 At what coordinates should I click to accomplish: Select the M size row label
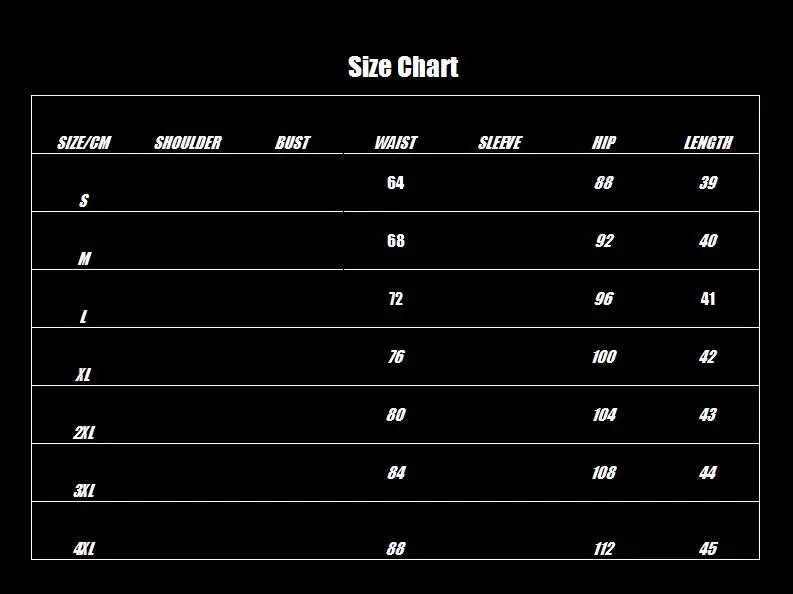[x=84, y=259]
